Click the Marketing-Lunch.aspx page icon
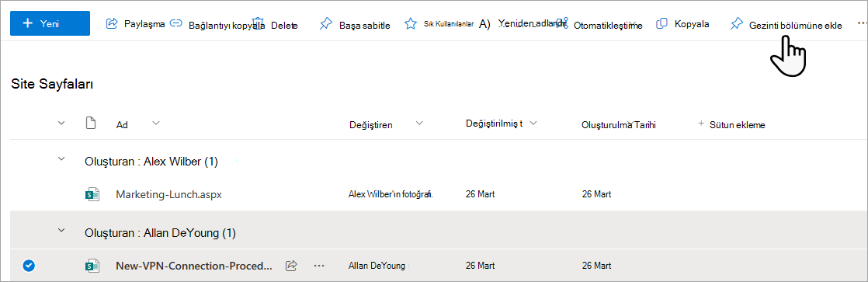The image size is (868, 282). pyautogui.click(x=92, y=194)
